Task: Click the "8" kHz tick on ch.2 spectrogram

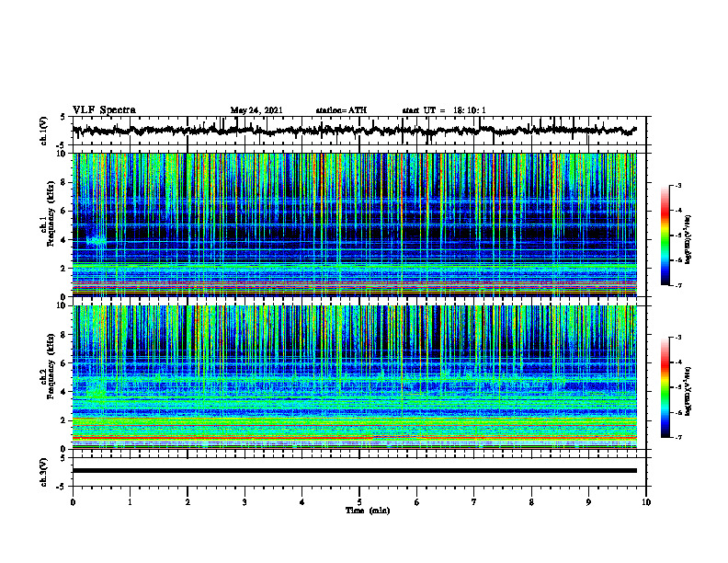Action: pyautogui.click(x=63, y=335)
